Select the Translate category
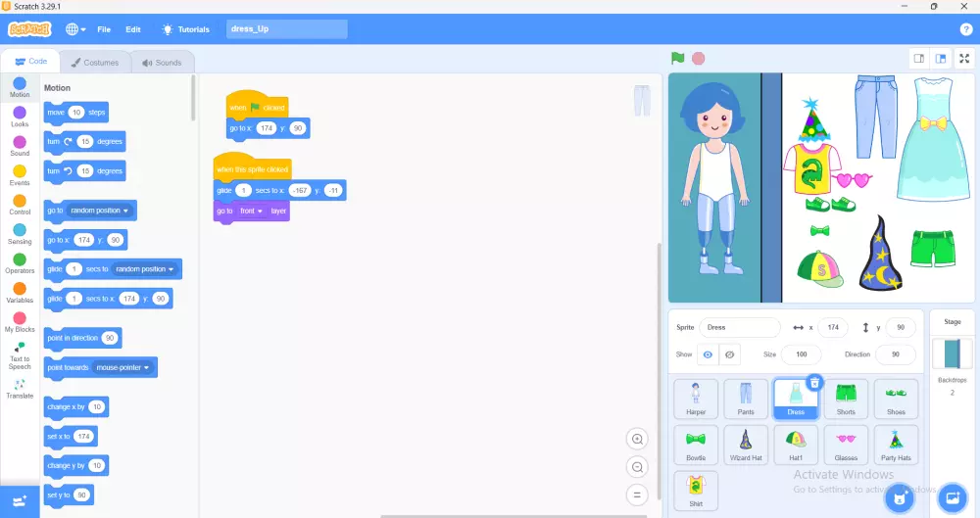This screenshot has height=518, width=980. (x=20, y=389)
